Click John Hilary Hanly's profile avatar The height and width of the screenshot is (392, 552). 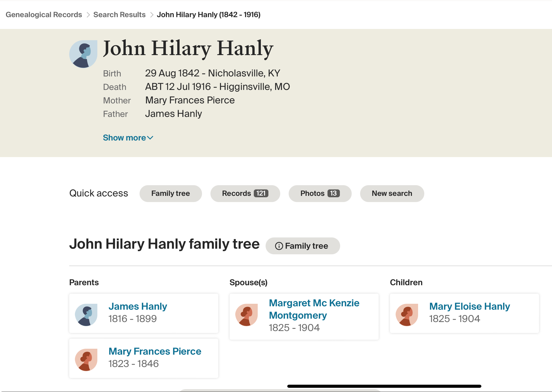point(83,54)
